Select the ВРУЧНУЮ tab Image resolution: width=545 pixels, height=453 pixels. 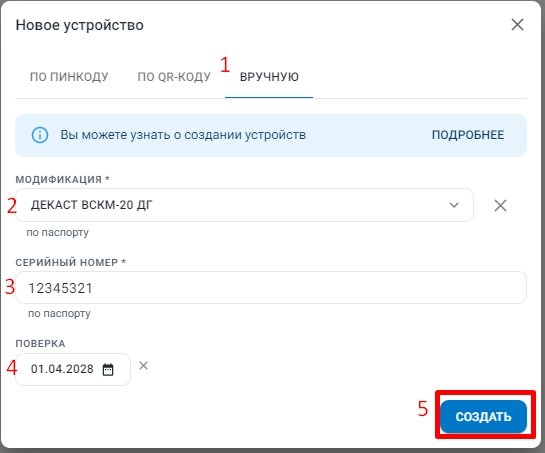click(x=269, y=77)
